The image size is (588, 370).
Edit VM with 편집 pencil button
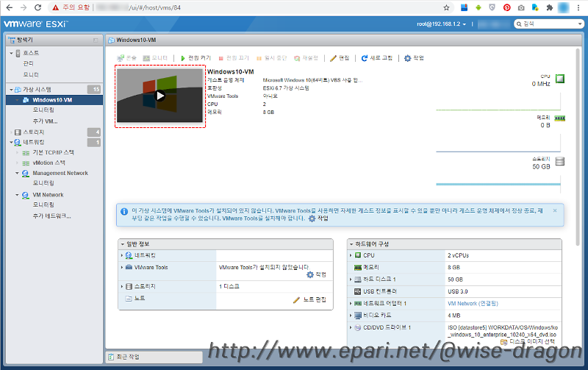click(340, 58)
